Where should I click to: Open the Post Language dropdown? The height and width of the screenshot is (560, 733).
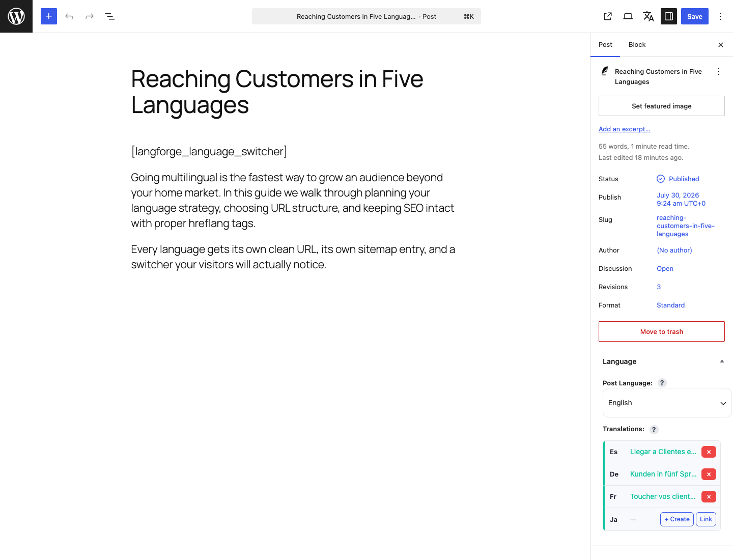(x=667, y=403)
